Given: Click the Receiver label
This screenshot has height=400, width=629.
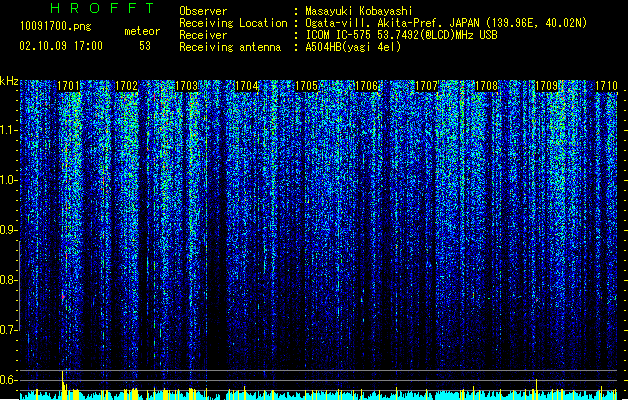Looking at the screenshot, I should point(203,35).
